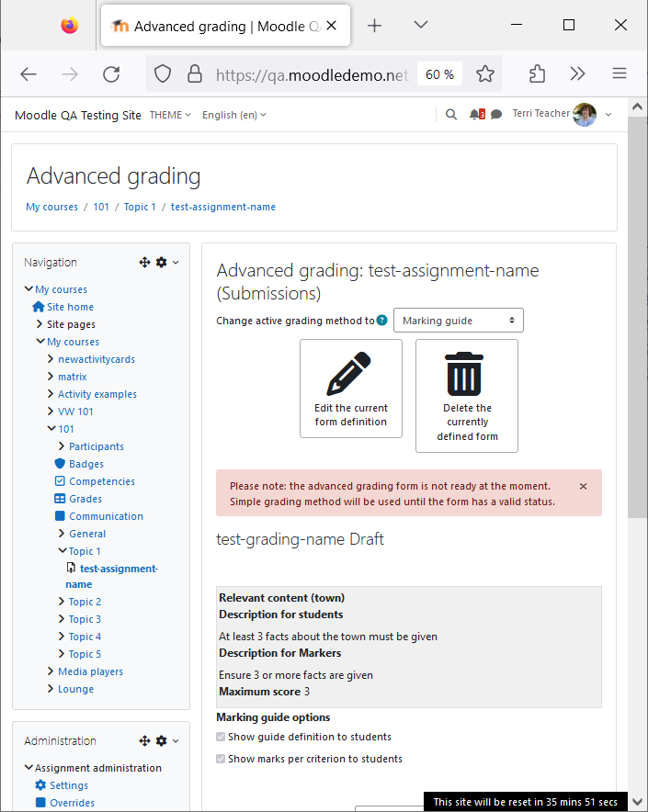Click the 60 % zoom level indicator
Viewport: 648px width, 812px height.
[439, 74]
